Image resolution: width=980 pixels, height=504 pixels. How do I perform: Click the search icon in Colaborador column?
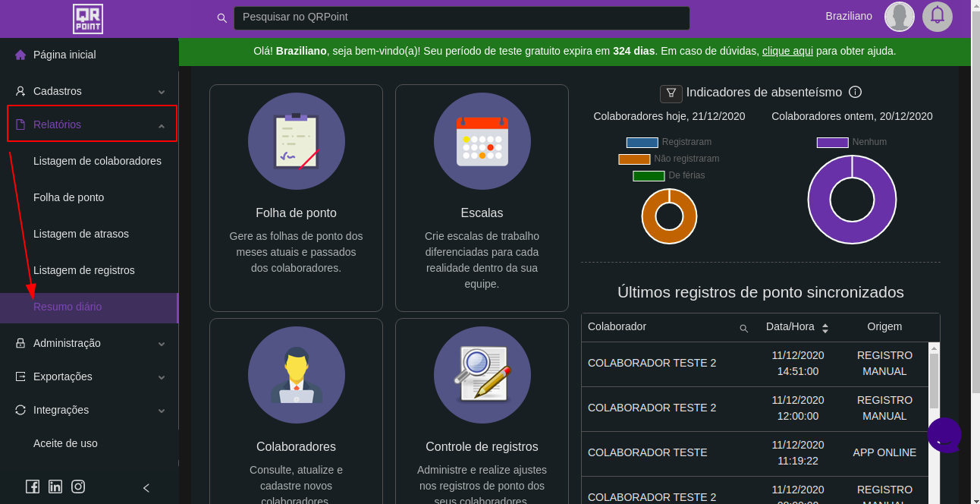743,328
